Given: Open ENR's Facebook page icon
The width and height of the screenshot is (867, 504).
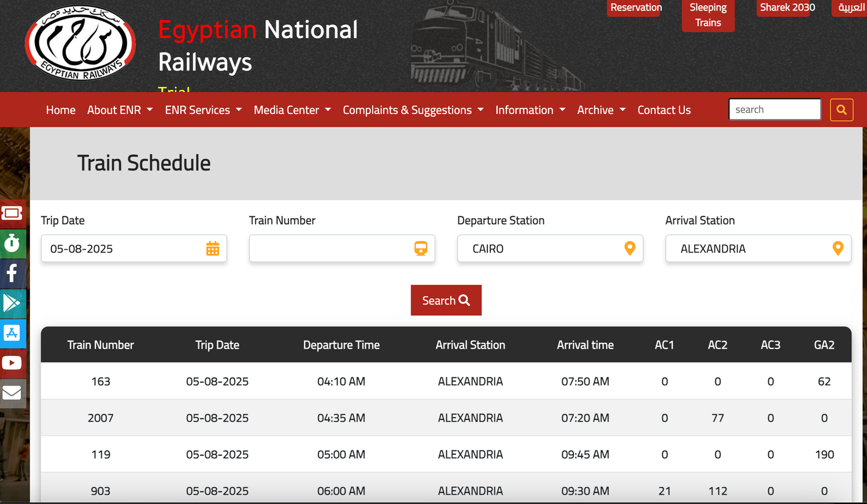Looking at the screenshot, I should [13, 273].
